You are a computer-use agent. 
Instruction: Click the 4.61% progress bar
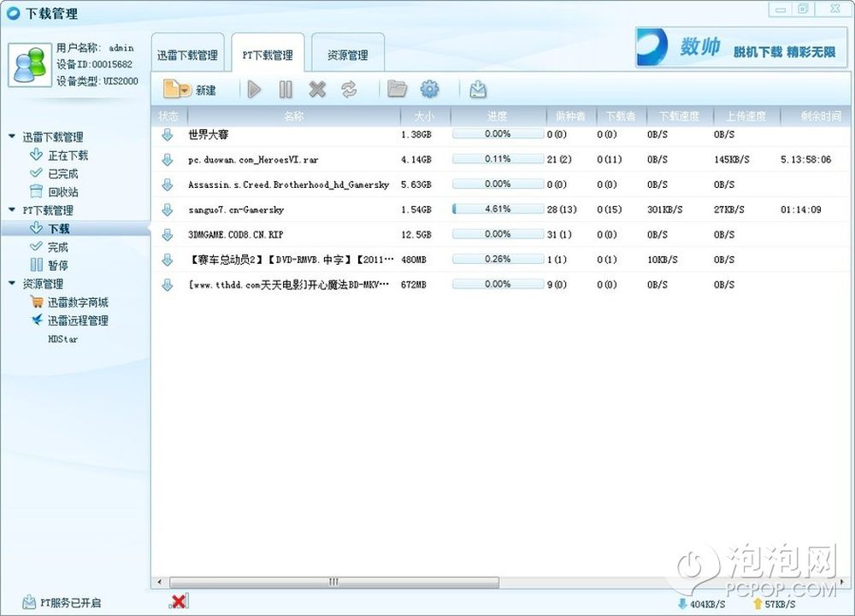point(498,209)
